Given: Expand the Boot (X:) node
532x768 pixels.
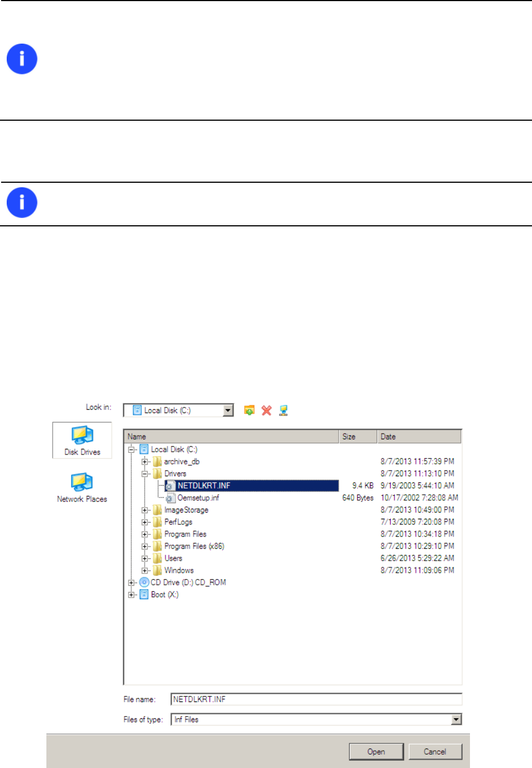Looking at the screenshot, I should 131,595.
